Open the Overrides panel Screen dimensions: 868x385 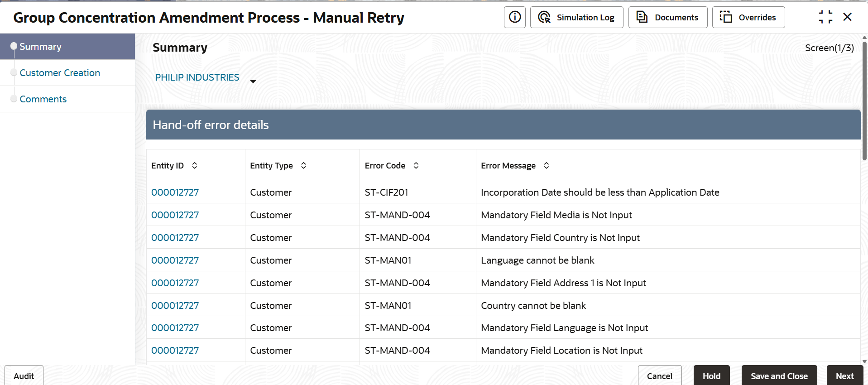tap(748, 17)
